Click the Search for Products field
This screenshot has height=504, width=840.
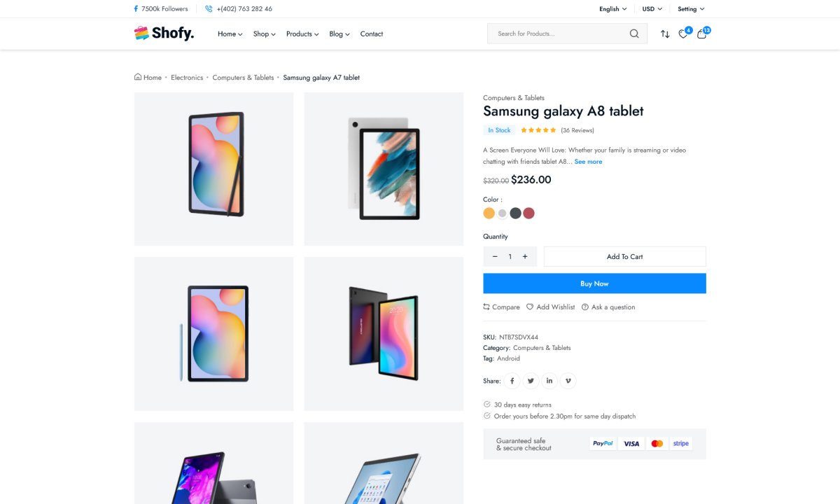pos(556,34)
